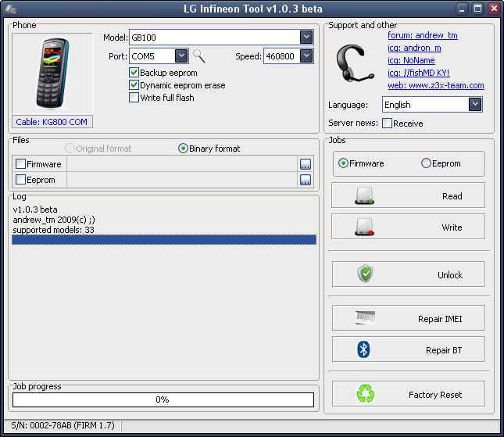
Task: Click the red-dot drive icon on Write
Action: pos(364,227)
